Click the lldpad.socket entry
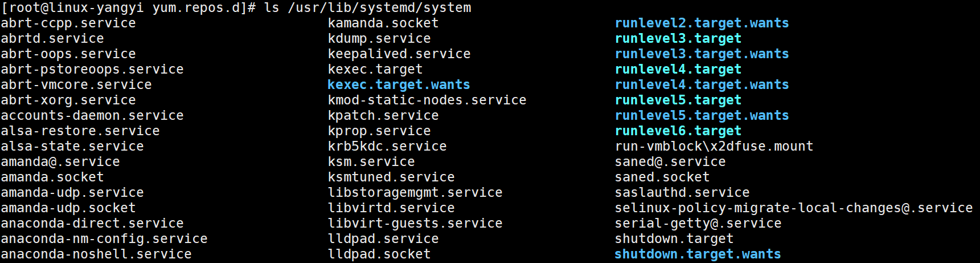980x263 pixels. click(379, 254)
